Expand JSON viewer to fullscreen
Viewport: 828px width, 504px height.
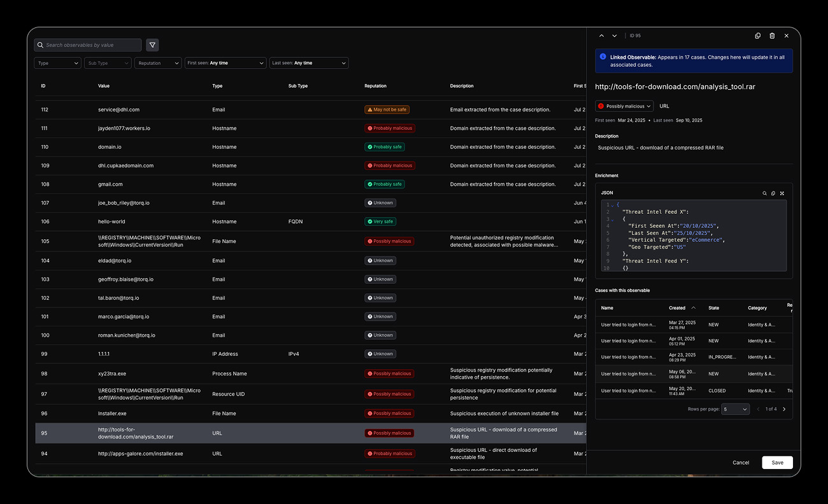782,193
